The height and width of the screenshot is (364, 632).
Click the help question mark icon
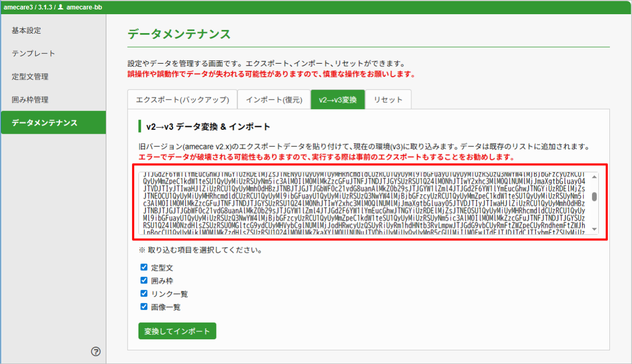point(96,351)
